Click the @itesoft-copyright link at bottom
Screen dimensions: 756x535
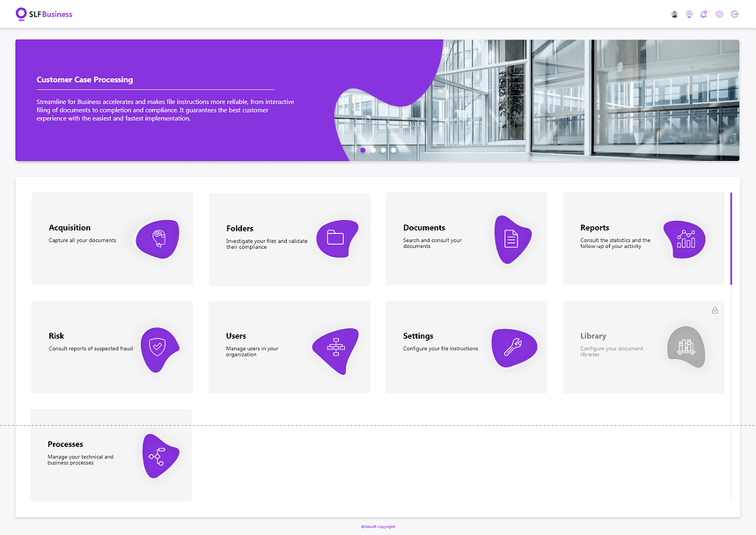378,525
